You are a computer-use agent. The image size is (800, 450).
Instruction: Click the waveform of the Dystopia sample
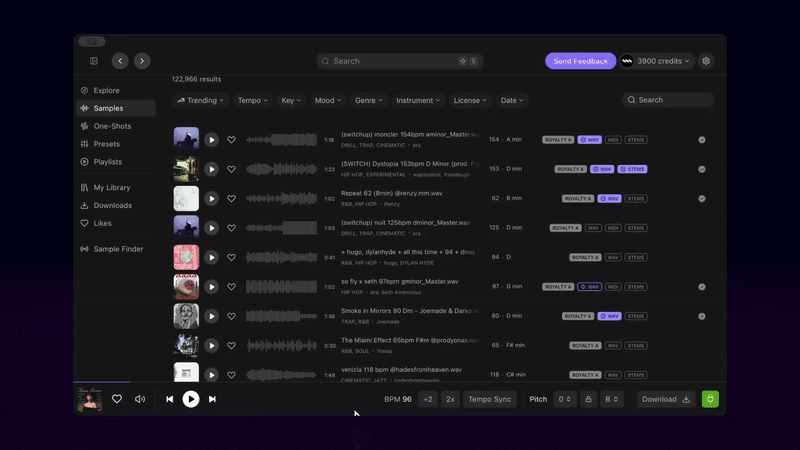(281, 169)
